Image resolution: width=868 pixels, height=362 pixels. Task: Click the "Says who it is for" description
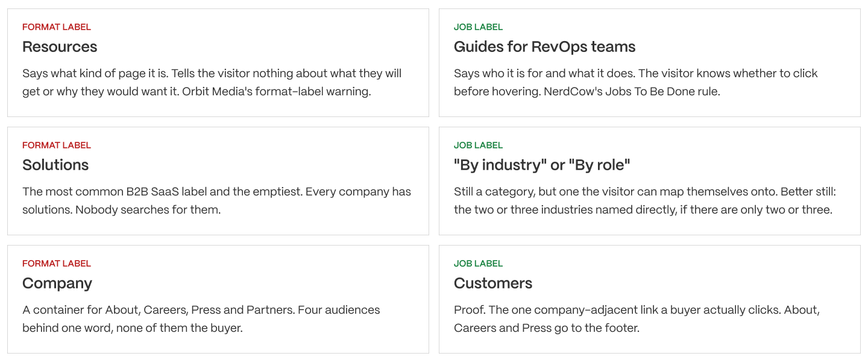[636, 83]
